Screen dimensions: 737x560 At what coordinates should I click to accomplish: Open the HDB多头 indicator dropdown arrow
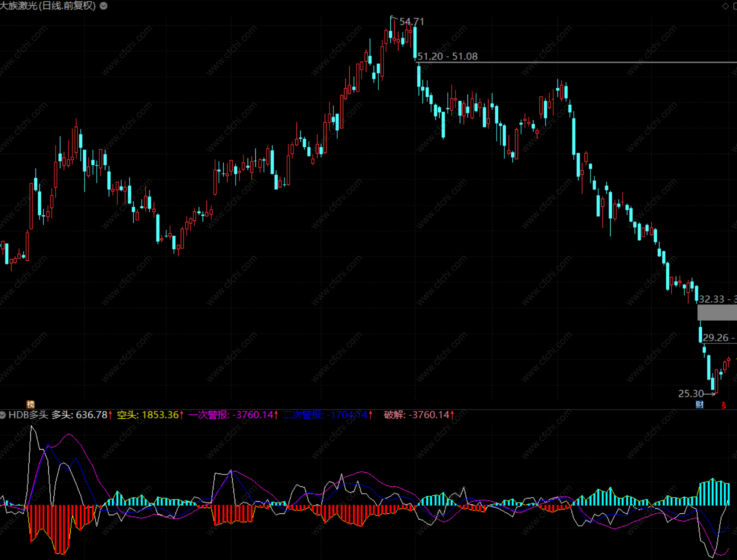pyautogui.click(x=3, y=415)
